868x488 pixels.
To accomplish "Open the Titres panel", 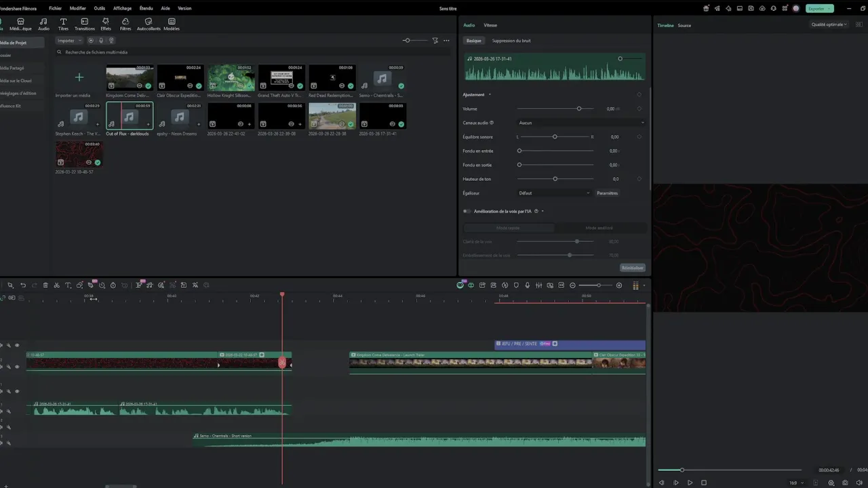I will 63,24.
